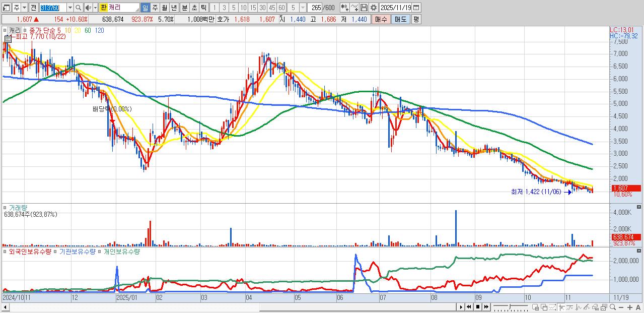Zoom in chart with plus icon

630,307
